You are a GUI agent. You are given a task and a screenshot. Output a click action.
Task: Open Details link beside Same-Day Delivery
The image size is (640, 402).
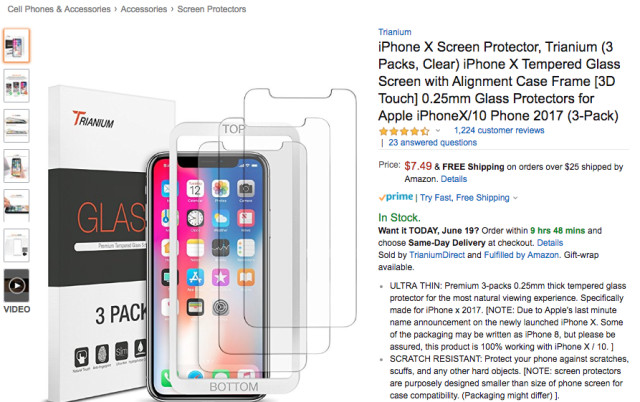pyautogui.click(x=549, y=242)
